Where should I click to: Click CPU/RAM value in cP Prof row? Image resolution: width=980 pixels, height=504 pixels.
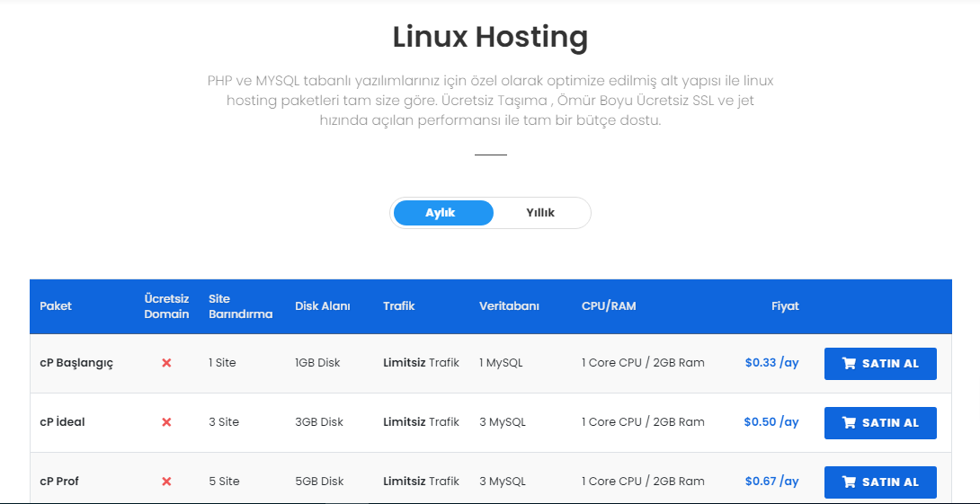643,482
